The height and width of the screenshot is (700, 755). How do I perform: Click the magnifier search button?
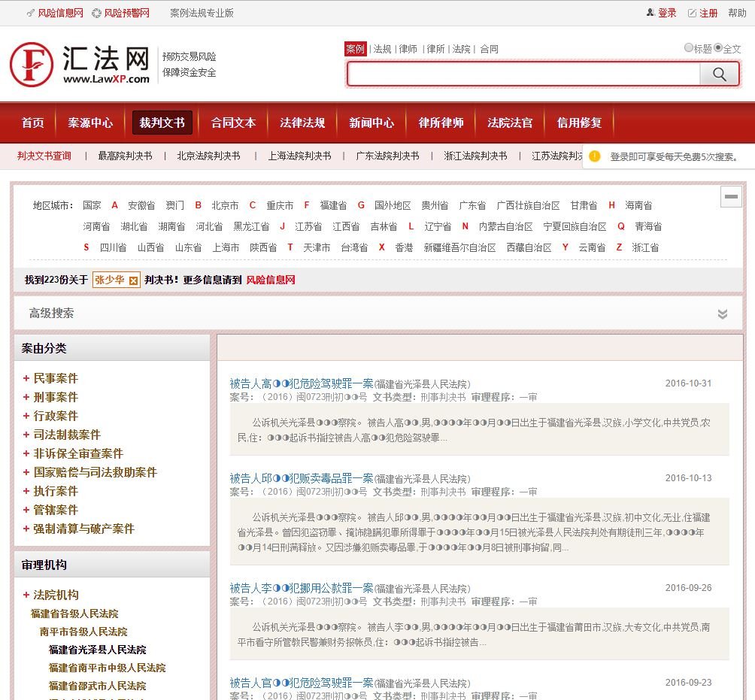tap(719, 74)
